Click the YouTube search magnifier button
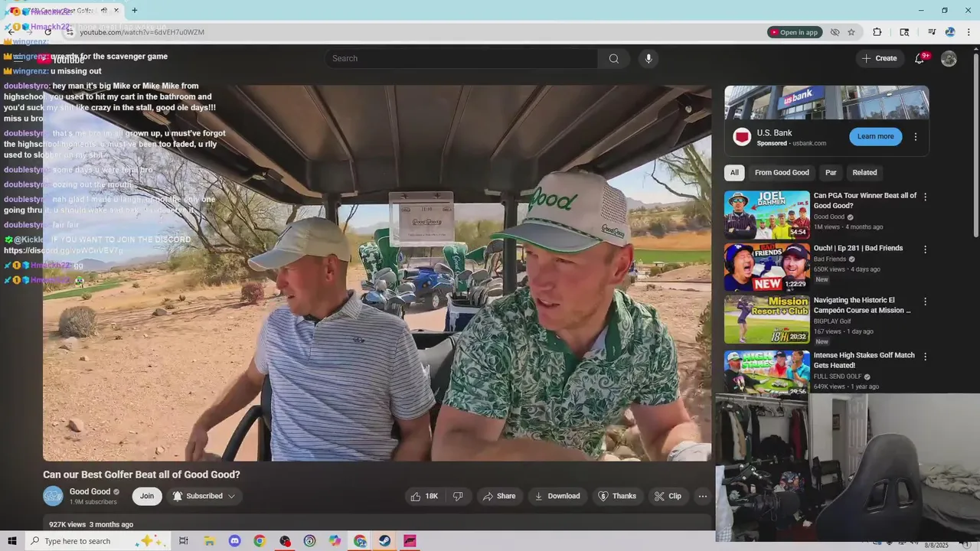 click(613, 59)
